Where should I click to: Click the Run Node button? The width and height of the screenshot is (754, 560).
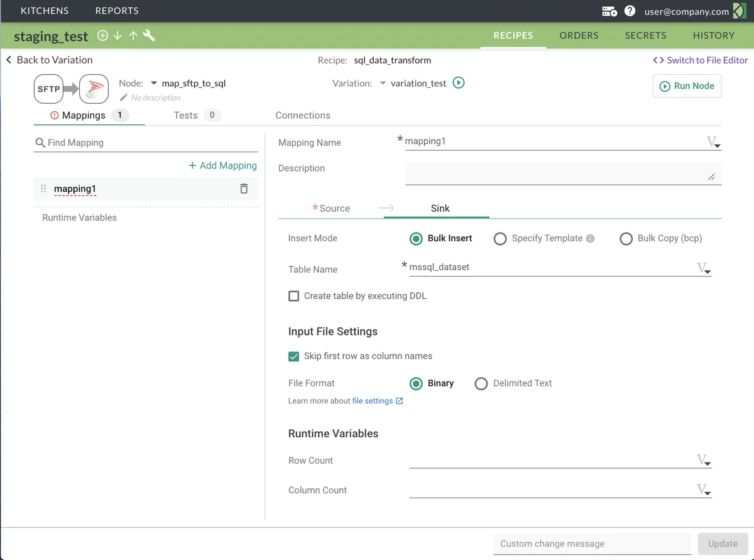coord(687,86)
